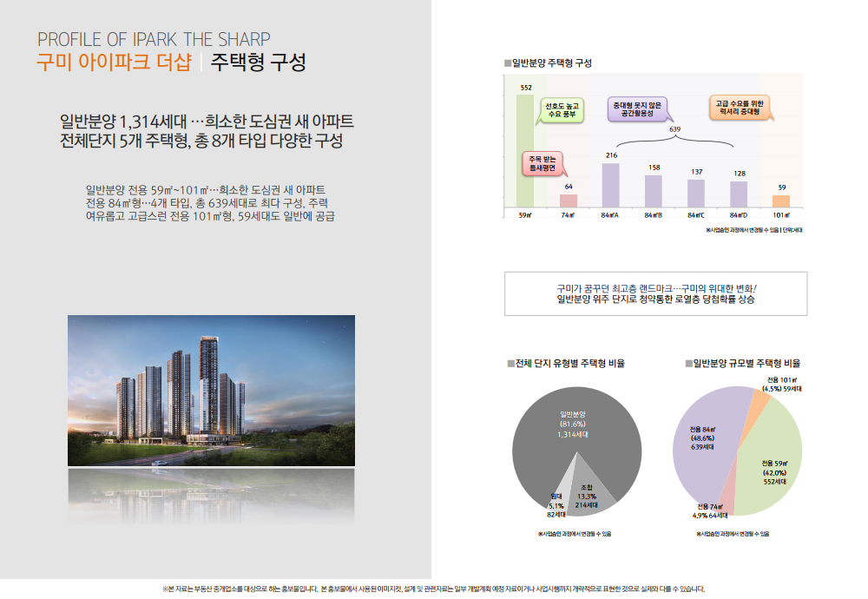The image size is (868, 599).
Task: Click the "PROFILE OF IPARK THE SHARP" title
Action: [x=154, y=39]
